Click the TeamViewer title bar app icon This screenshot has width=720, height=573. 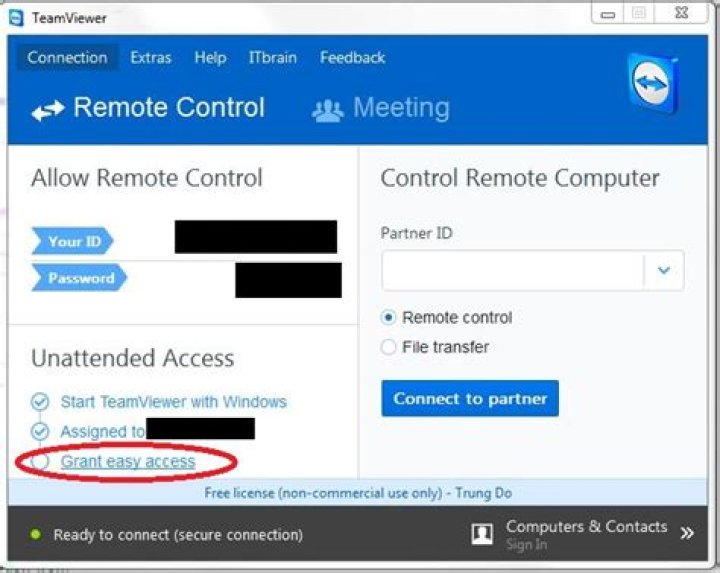click(x=16, y=18)
